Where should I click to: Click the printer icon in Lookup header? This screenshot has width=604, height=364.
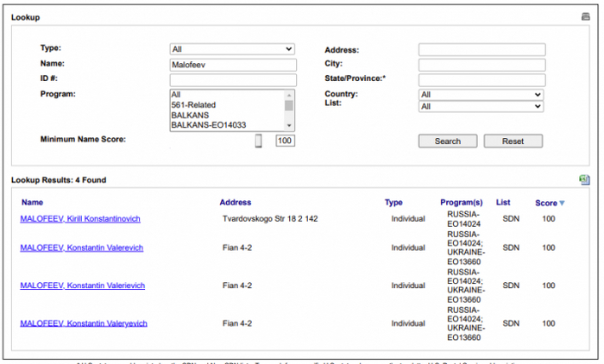(x=586, y=16)
